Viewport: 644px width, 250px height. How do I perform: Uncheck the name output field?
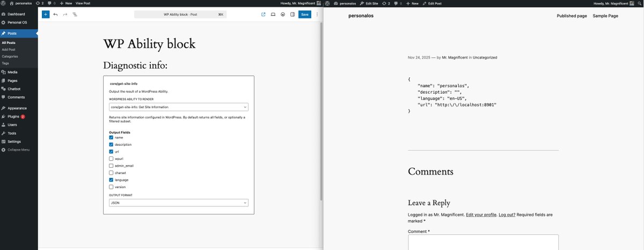pyautogui.click(x=111, y=138)
